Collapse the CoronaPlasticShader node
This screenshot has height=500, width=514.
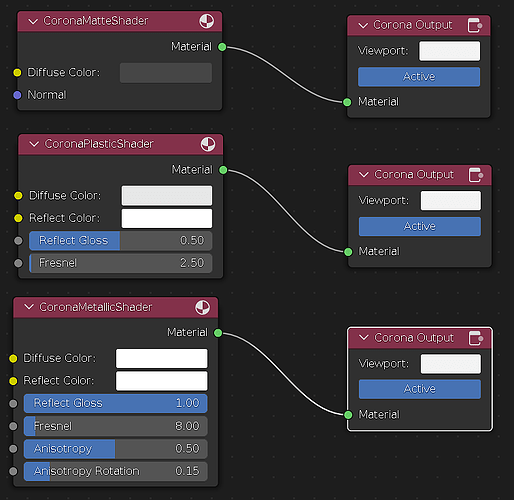(x=34, y=144)
